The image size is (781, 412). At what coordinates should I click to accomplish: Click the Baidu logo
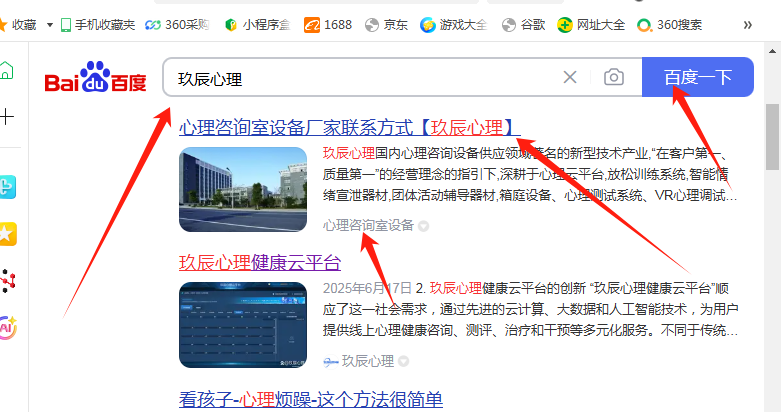(x=96, y=77)
